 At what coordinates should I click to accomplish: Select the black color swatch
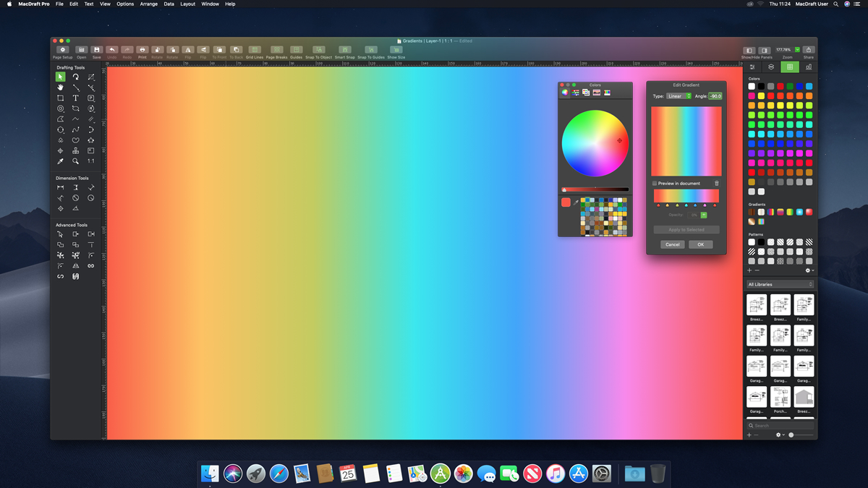pos(762,87)
